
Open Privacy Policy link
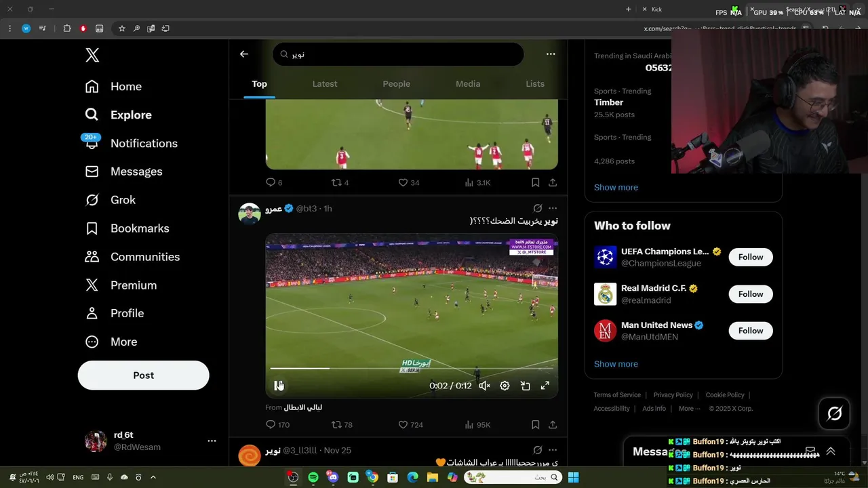673,395
